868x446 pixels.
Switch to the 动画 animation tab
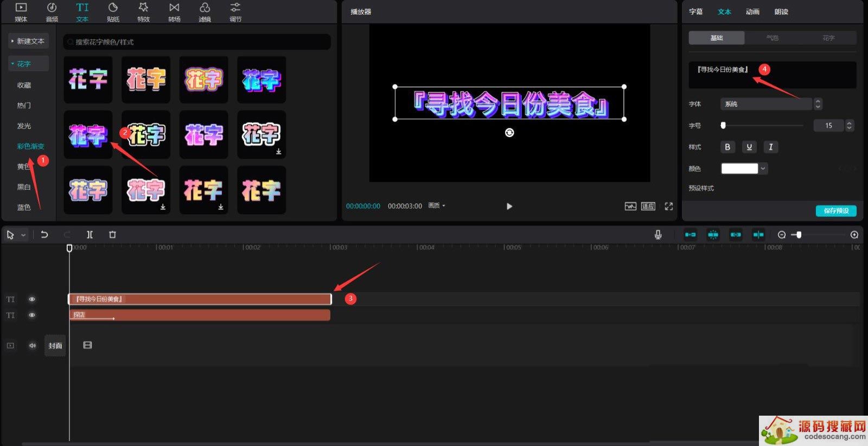click(752, 12)
